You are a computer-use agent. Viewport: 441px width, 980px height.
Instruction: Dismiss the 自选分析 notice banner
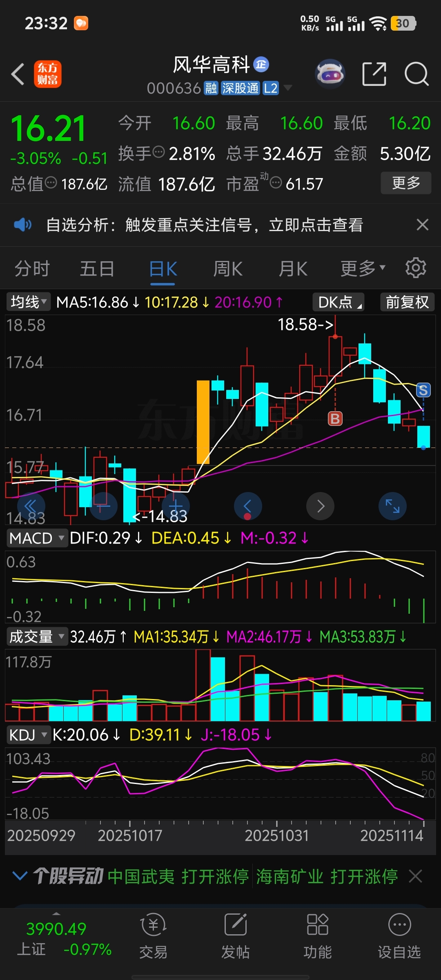[x=422, y=225]
